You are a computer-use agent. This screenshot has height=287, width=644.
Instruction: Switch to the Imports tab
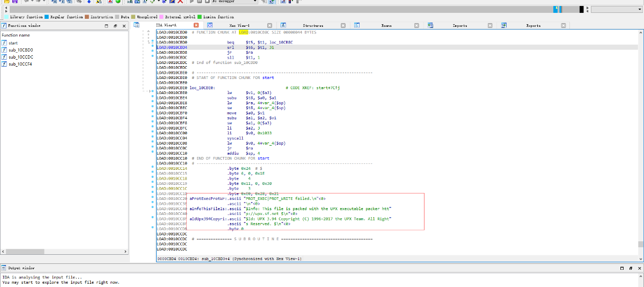(459, 25)
